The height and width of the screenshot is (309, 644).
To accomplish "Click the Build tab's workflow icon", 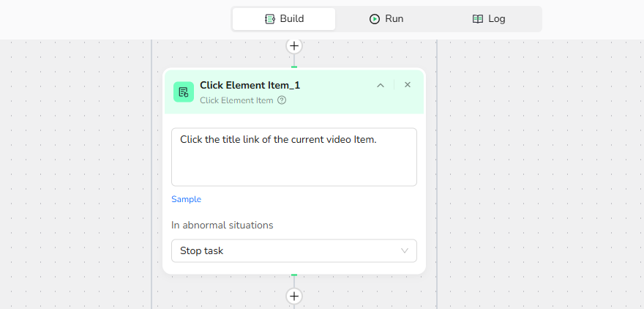I will 270,19.
